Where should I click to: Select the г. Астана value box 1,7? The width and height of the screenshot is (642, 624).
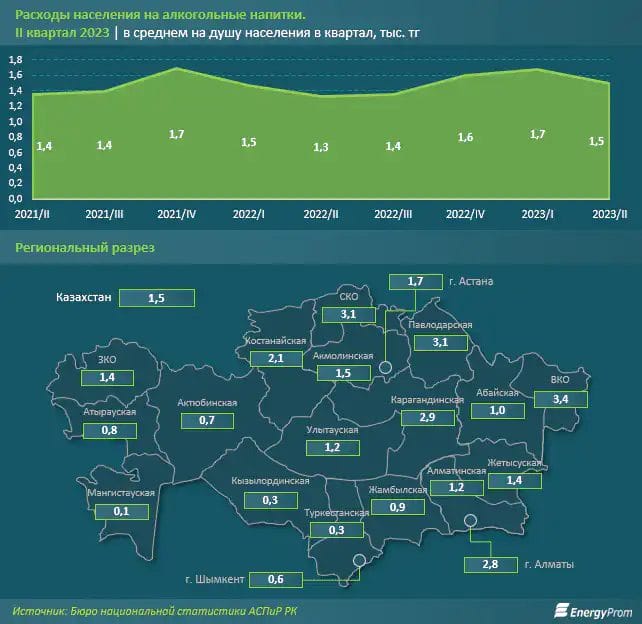click(x=415, y=283)
